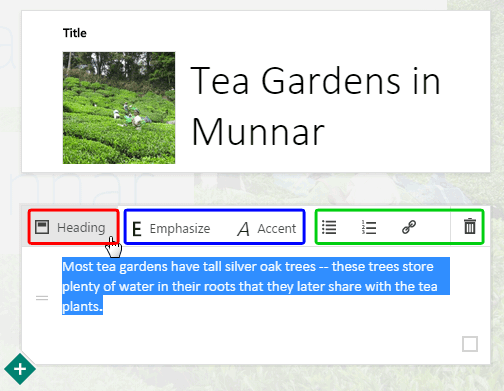Image resolution: width=504 pixels, height=391 pixels.
Task: Delete the section using the trash icon
Action: pos(470,226)
